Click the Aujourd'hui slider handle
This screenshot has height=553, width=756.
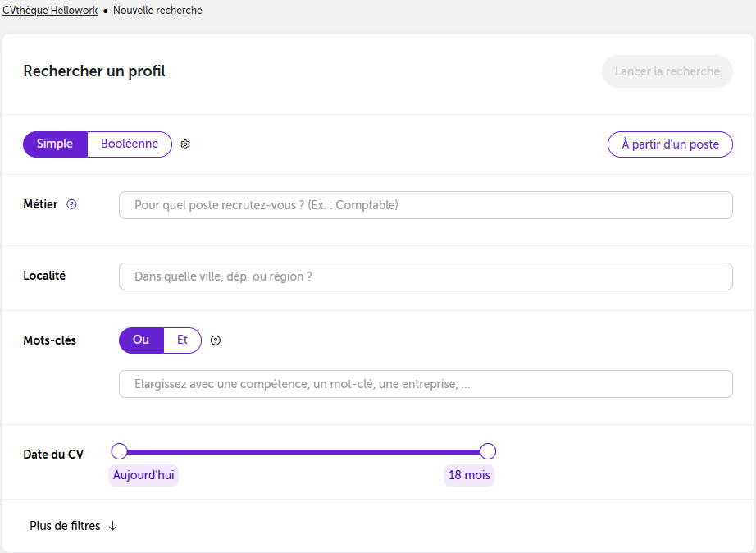coord(119,451)
